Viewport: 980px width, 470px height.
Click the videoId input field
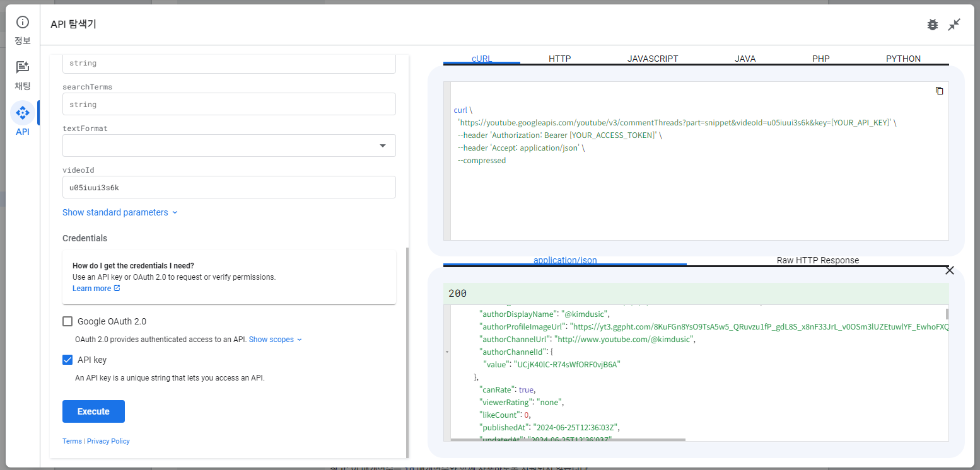pyautogui.click(x=229, y=187)
